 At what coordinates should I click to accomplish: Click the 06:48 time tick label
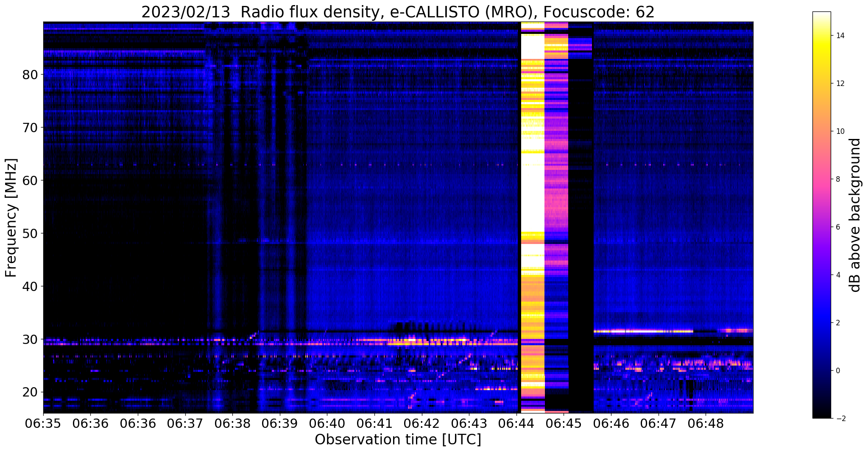(x=706, y=423)
